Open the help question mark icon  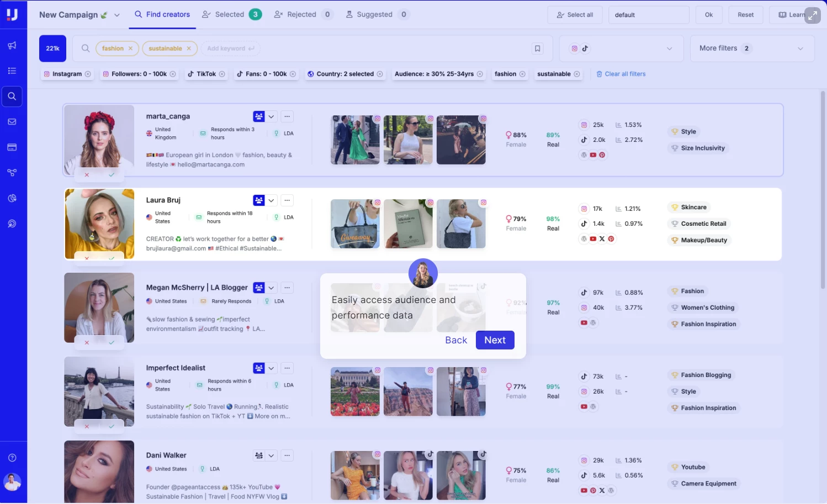click(x=12, y=458)
